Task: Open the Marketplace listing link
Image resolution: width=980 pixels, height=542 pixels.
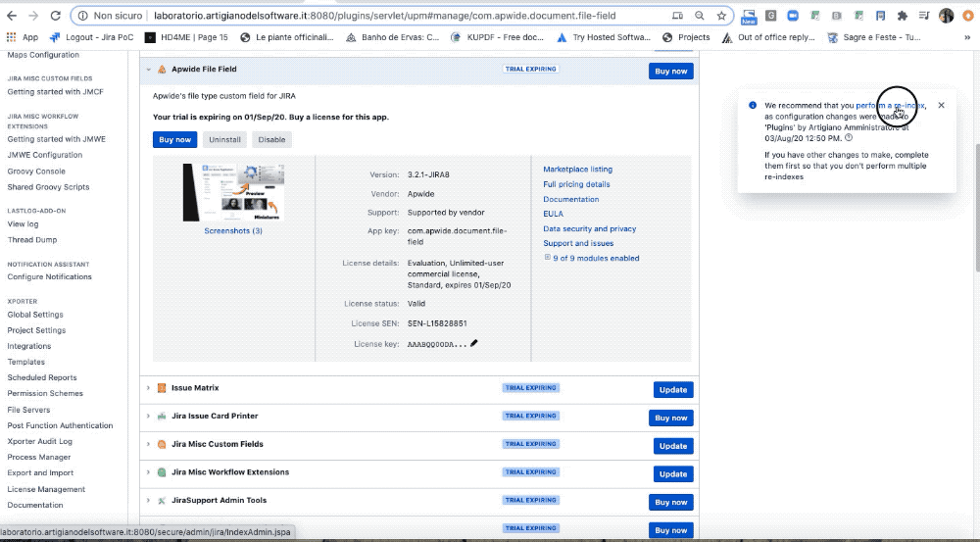Action: pyautogui.click(x=577, y=170)
